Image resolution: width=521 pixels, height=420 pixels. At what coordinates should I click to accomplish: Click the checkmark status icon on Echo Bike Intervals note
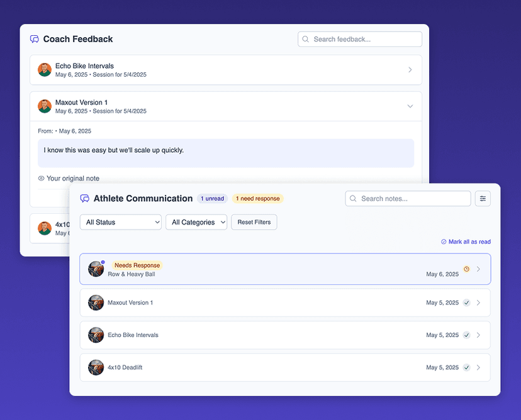tap(466, 335)
